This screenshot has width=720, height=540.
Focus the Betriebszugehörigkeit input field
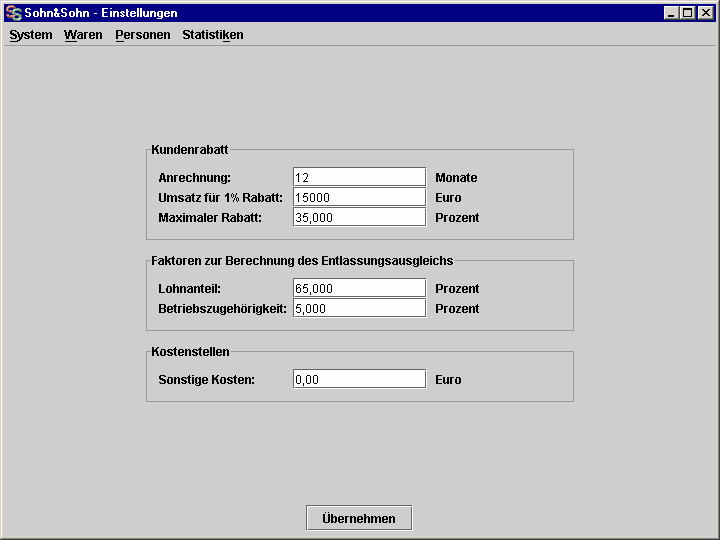360,308
